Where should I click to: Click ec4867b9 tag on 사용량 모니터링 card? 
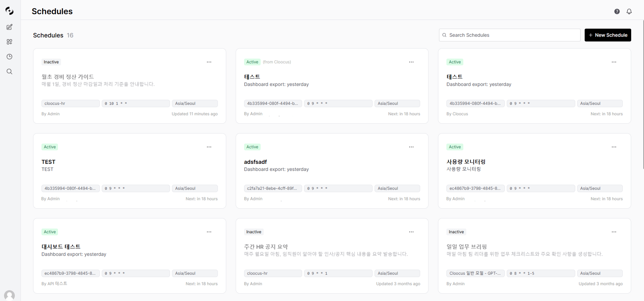(x=475, y=188)
